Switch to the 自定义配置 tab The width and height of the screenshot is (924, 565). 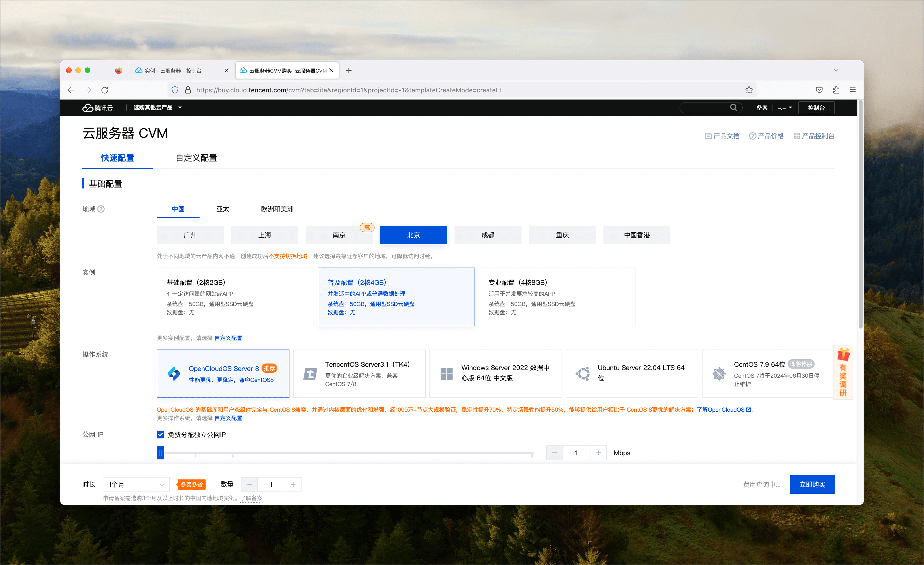tap(196, 158)
